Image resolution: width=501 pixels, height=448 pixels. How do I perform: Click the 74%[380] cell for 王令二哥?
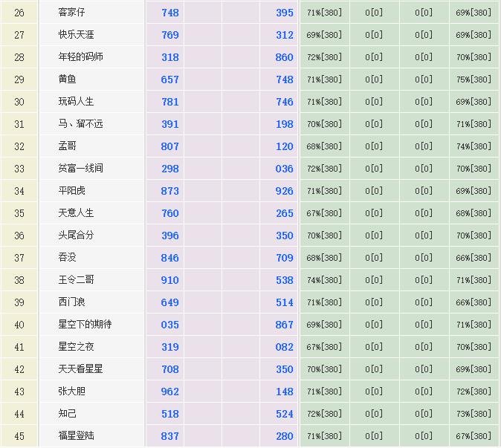pos(324,280)
